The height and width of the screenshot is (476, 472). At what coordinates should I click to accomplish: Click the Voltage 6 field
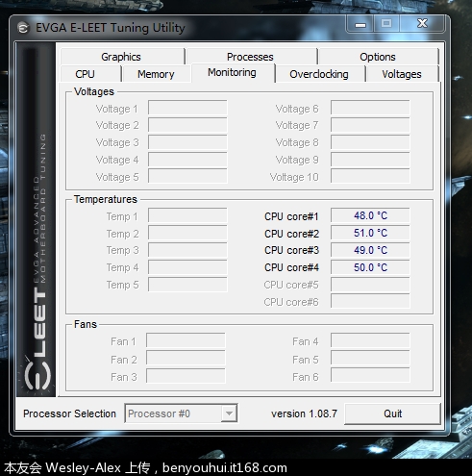(x=370, y=108)
